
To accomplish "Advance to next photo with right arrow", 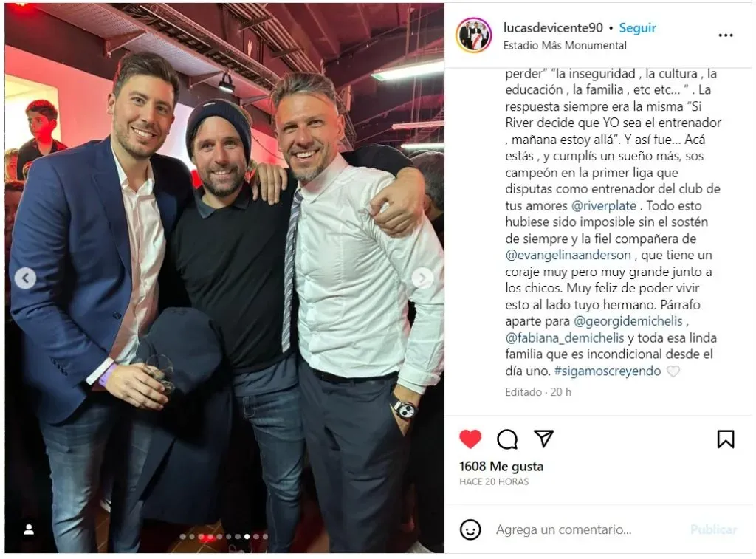I will [x=422, y=278].
